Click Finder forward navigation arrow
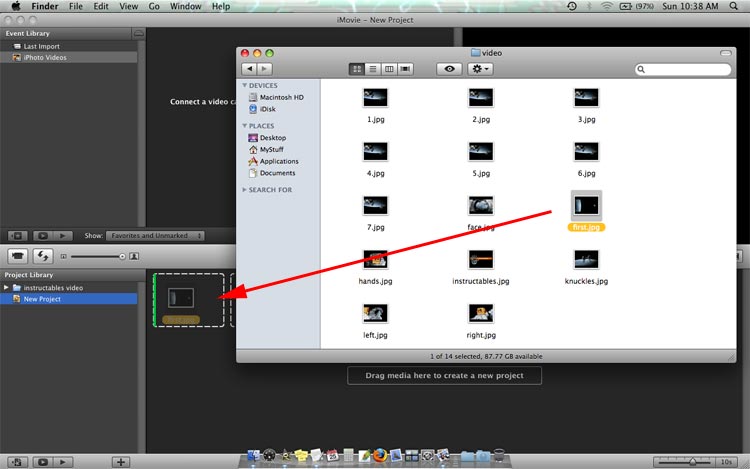This screenshot has width=750, height=469. point(265,69)
